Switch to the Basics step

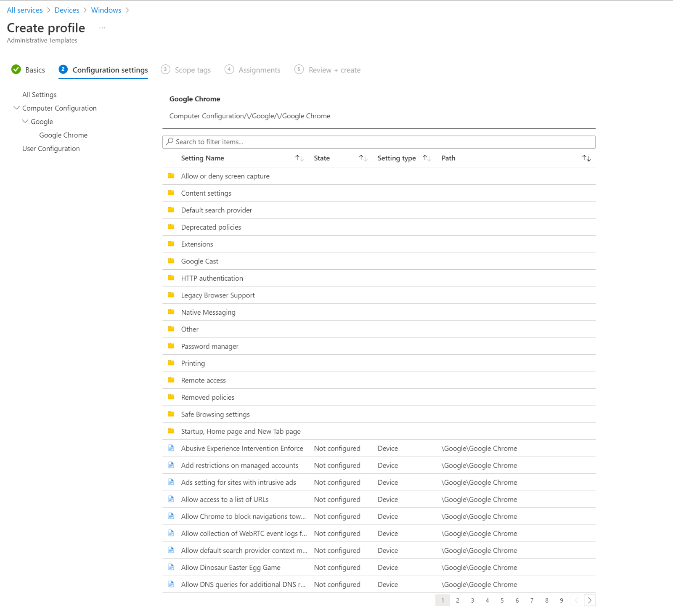[x=28, y=70]
